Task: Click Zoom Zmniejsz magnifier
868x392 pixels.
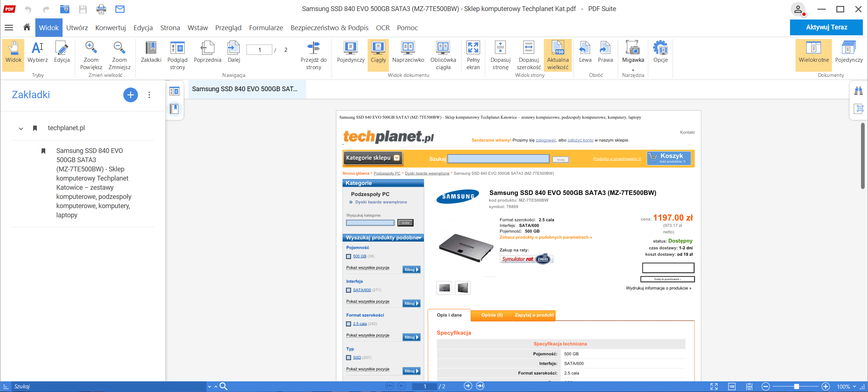Action: 119,55
